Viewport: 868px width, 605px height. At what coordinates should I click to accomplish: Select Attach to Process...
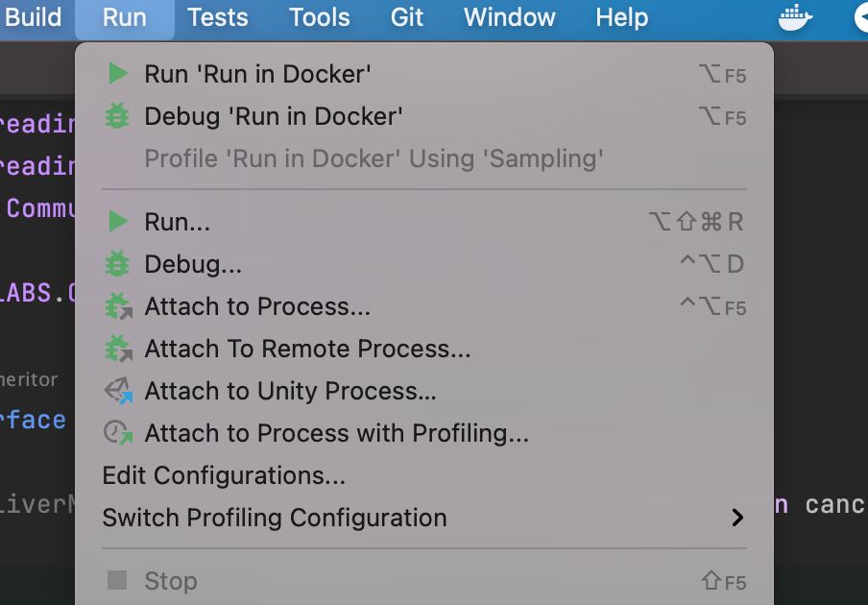pyautogui.click(x=424, y=306)
